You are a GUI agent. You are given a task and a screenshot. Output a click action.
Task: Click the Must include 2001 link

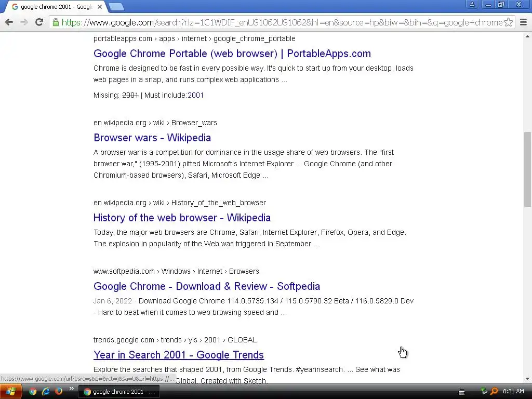pyautogui.click(x=196, y=96)
